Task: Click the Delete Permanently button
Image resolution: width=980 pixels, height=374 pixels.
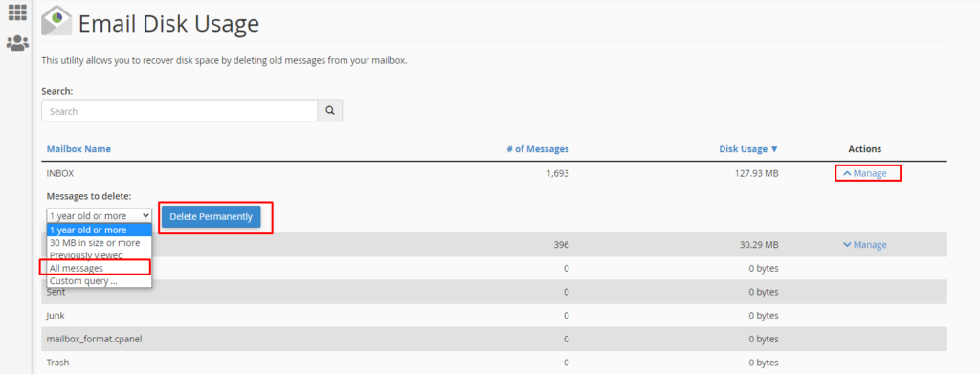Action: pyautogui.click(x=212, y=217)
